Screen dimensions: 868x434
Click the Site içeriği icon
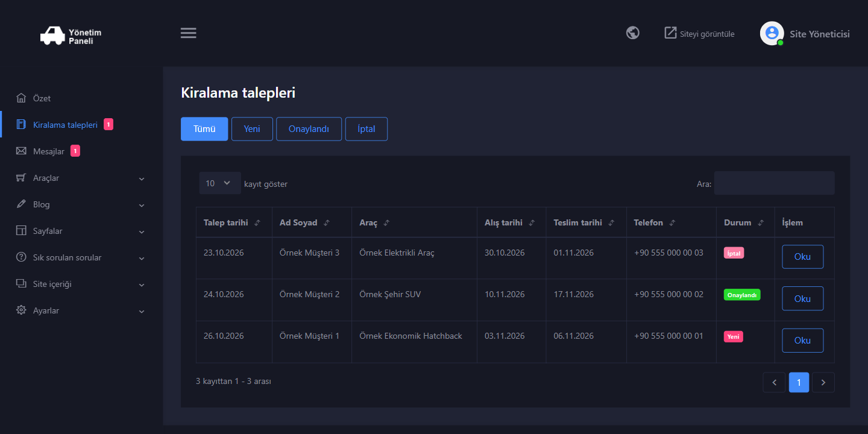pyautogui.click(x=21, y=284)
